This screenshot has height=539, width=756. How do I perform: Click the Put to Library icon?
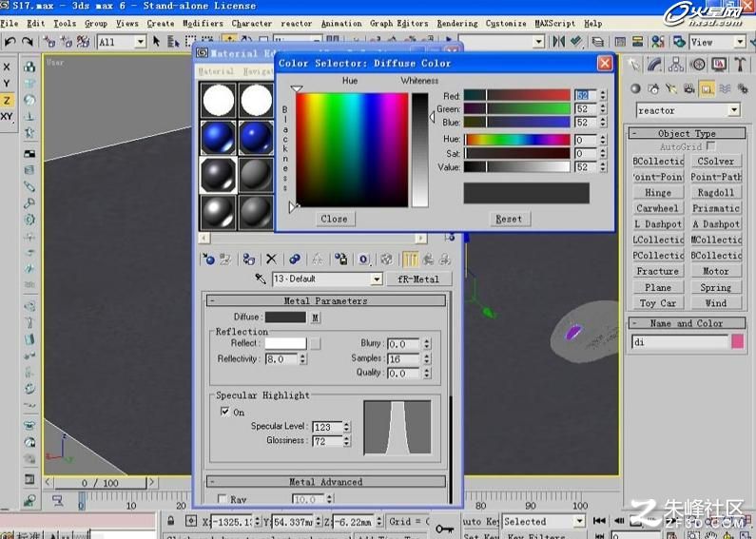[x=340, y=260]
